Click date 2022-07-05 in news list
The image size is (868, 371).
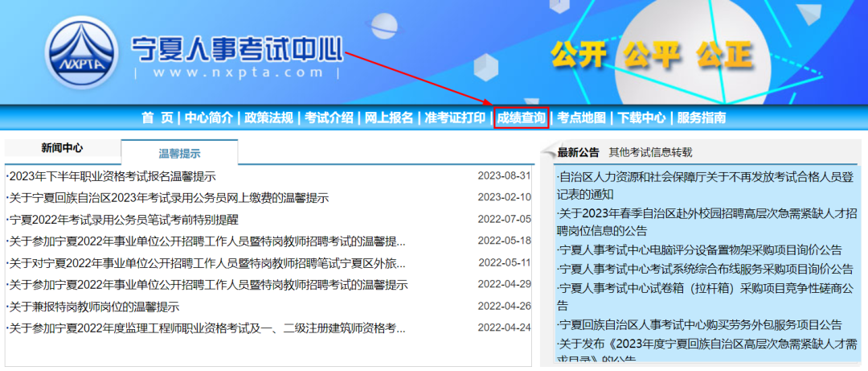tap(504, 219)
